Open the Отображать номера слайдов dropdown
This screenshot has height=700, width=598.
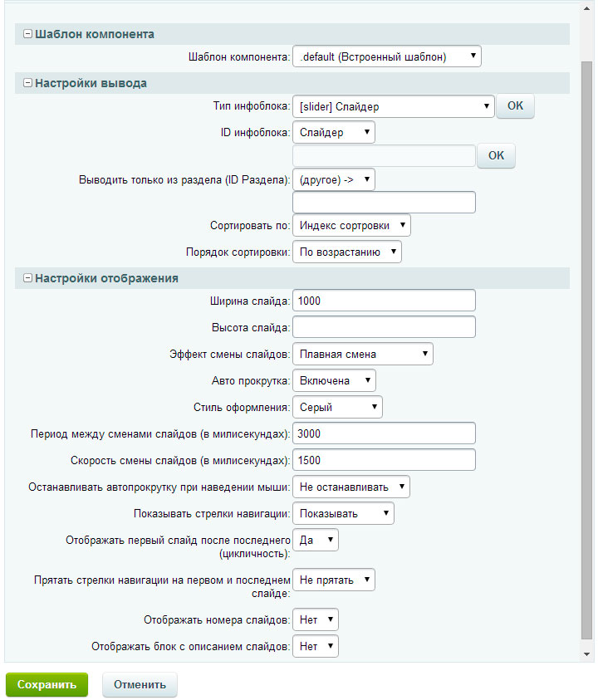[316, 619]
